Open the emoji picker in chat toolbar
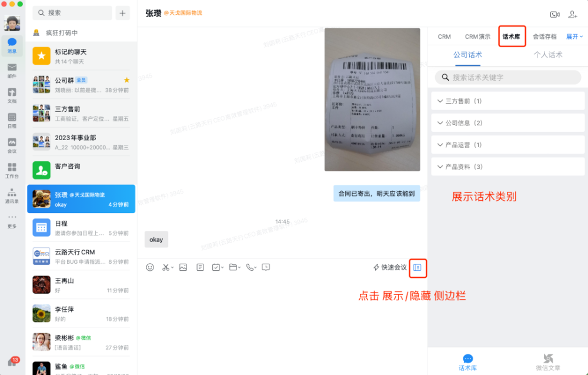The height and width of the screenshot is (375, 588). (x=150, y=267)
